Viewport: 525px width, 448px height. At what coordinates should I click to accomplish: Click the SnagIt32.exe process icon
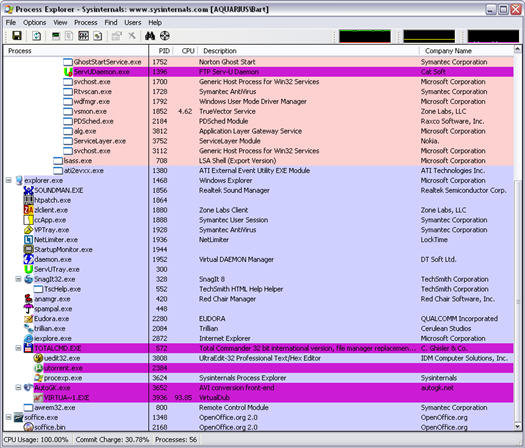28,279
